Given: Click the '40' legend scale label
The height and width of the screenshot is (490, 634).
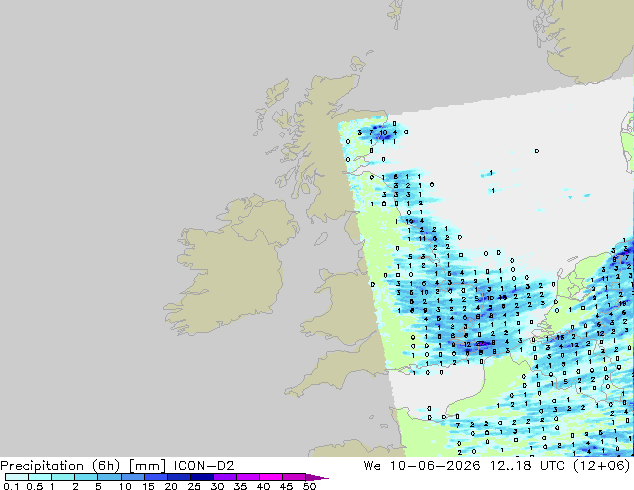Looking at the screenshot, I should (x=263, y=486).
